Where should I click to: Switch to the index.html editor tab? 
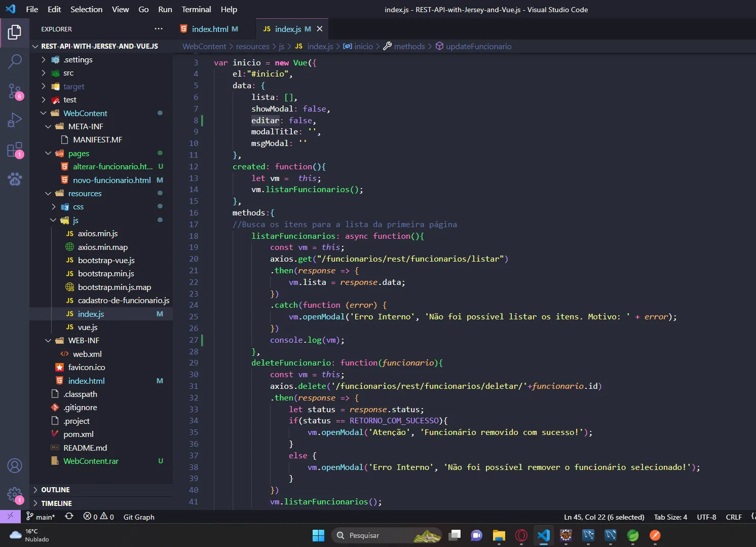pos(209,29)
